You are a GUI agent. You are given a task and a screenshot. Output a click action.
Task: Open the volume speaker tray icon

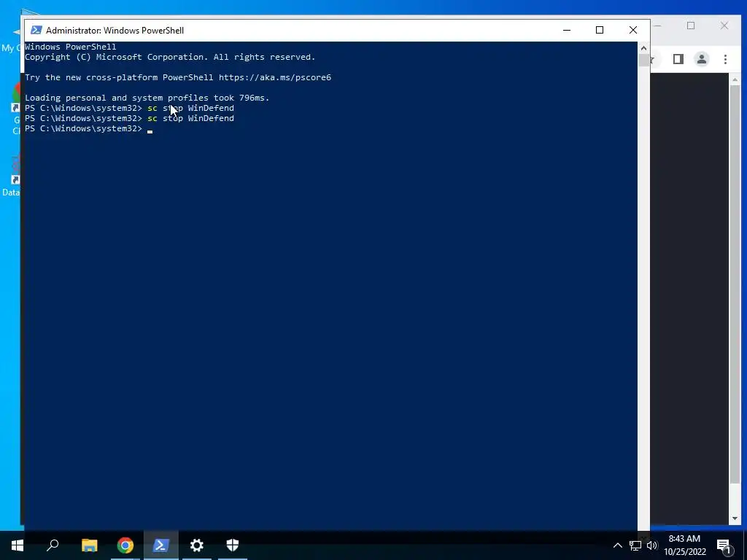click(652, 545)
